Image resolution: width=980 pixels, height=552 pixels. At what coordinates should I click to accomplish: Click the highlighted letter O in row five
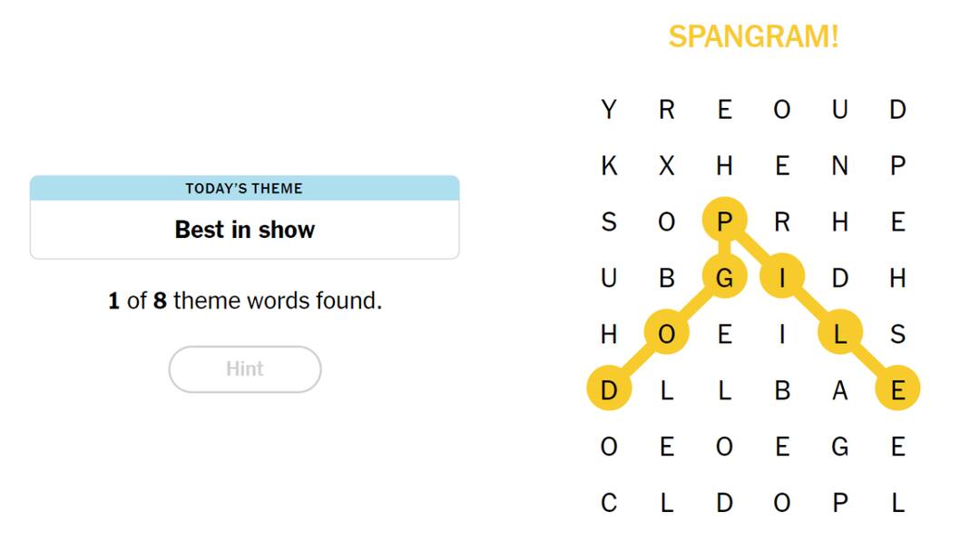[666, 334]
